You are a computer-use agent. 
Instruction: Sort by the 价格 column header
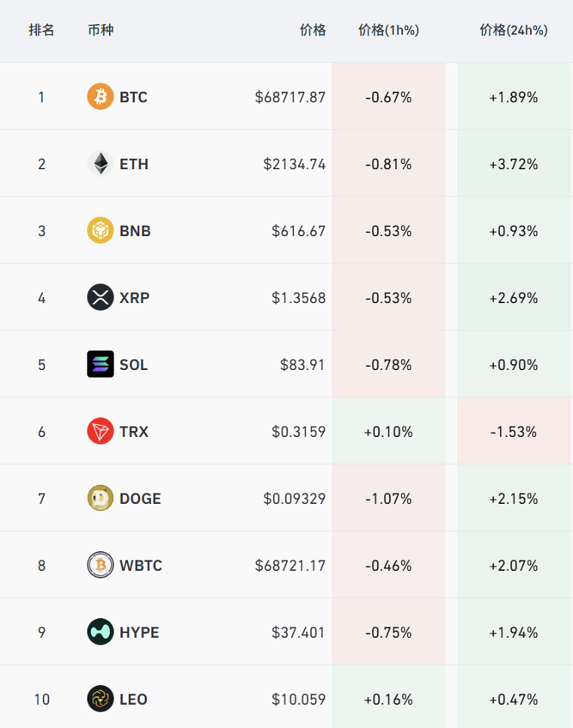pyautogui.click(x=313, y=31)
